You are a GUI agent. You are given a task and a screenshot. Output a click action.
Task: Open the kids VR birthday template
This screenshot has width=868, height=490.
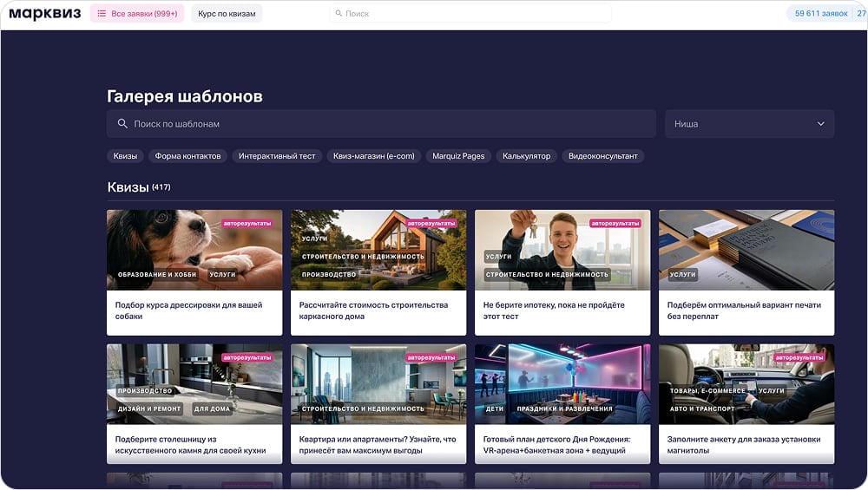click(x=562, y=404)
